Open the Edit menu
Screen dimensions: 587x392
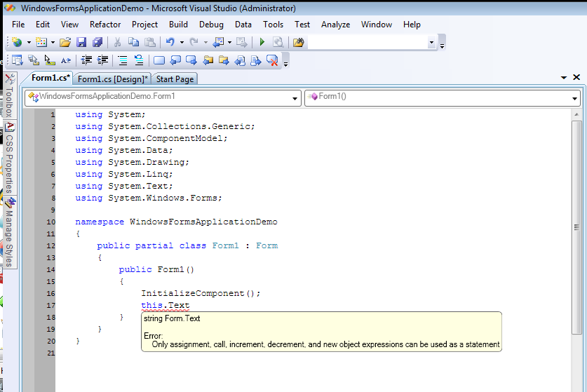(43, 25)
